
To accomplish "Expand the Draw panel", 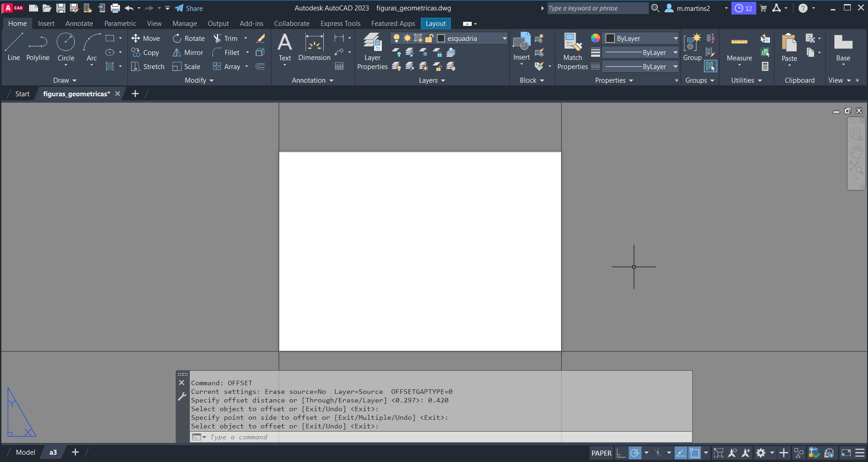I will point(64,80).
